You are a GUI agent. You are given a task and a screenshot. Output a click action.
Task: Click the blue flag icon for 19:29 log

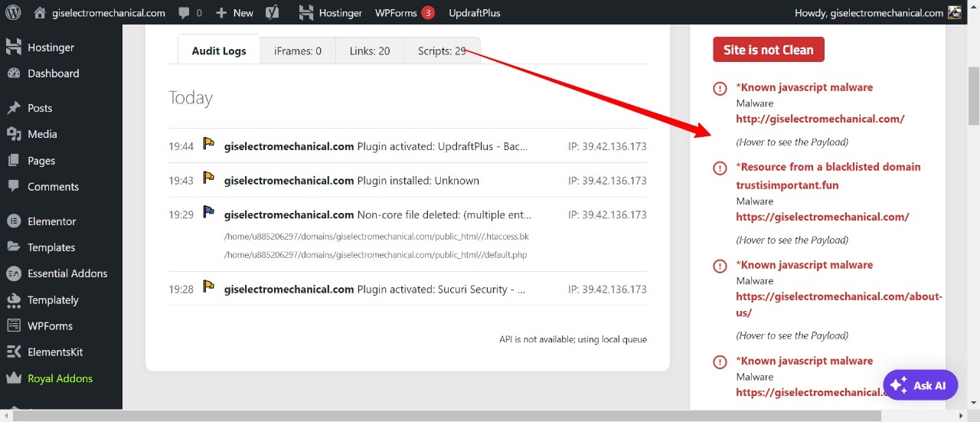pyautogui.click(x=208, y=211)
